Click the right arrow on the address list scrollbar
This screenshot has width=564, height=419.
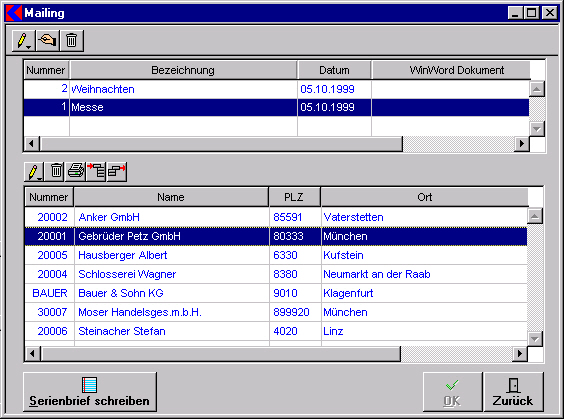[520, 354]
